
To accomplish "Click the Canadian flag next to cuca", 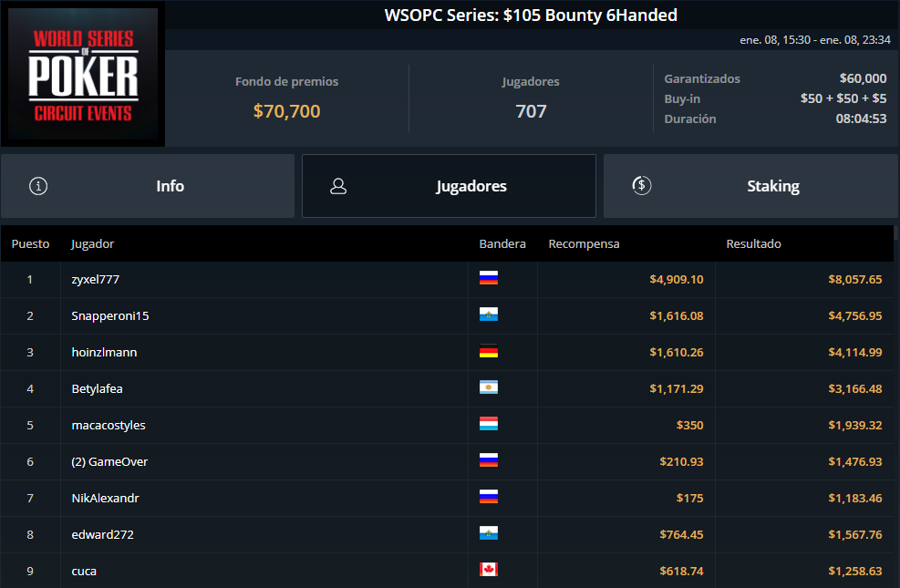I will pos(489,570).
